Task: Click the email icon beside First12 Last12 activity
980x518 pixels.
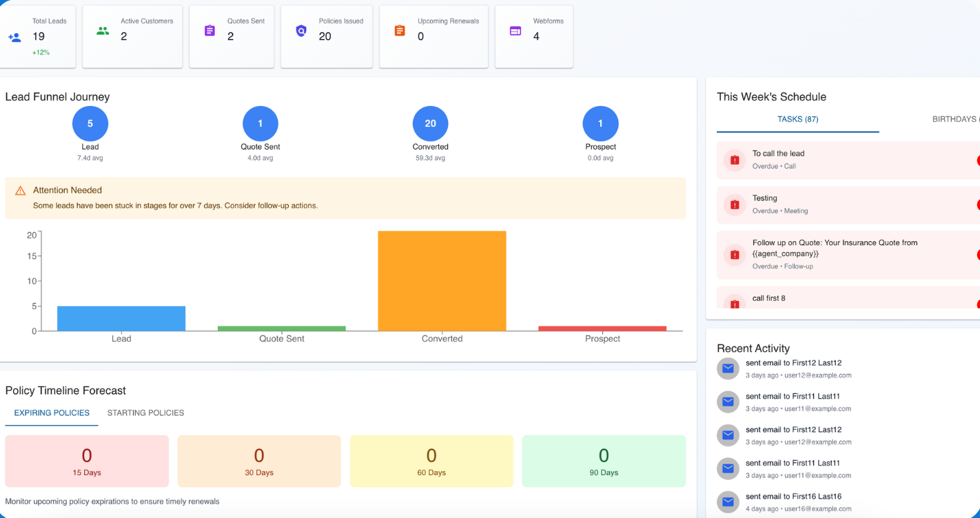Action: (x=728, y=369)
